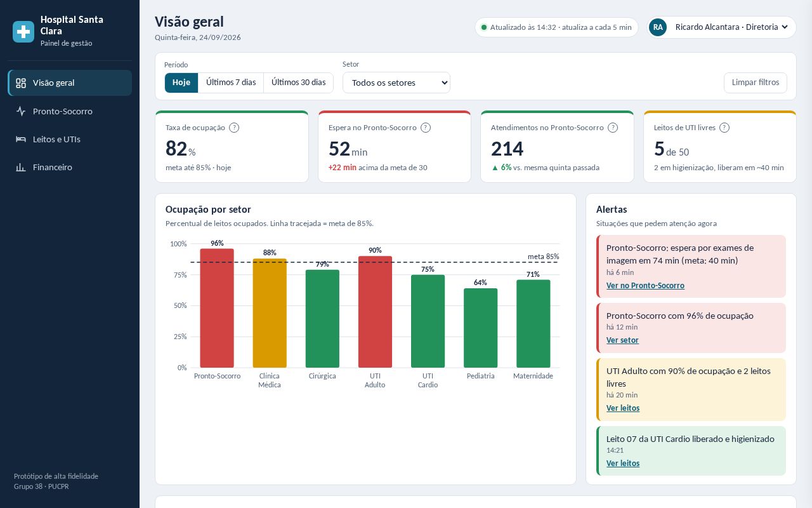Navigate to Leitos e UTIs
Screen dimensions: 812x508
70,139
